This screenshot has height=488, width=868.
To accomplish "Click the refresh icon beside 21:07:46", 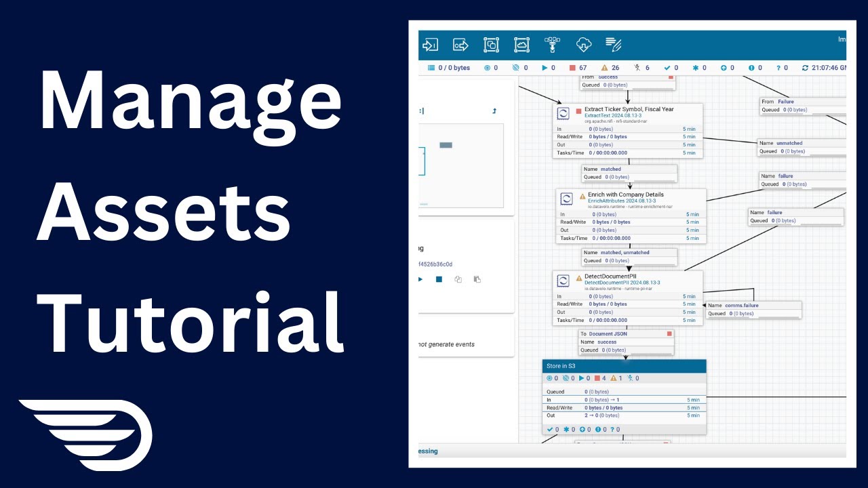I will [805, 68].
